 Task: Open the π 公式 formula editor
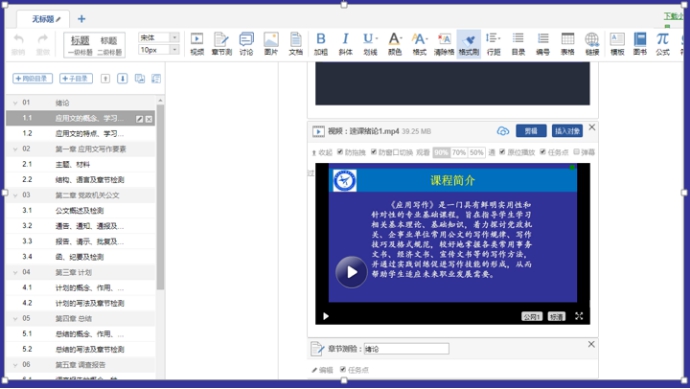coord(662,44)
